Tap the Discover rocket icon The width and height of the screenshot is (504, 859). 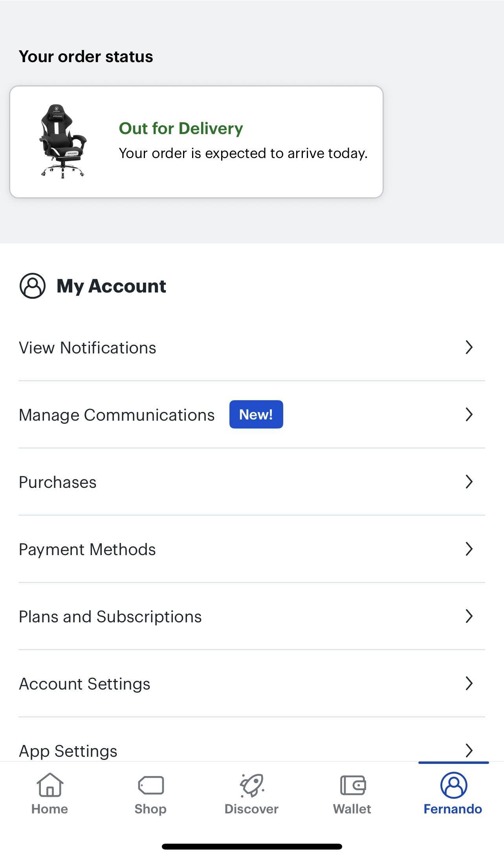tap(252, 785)
